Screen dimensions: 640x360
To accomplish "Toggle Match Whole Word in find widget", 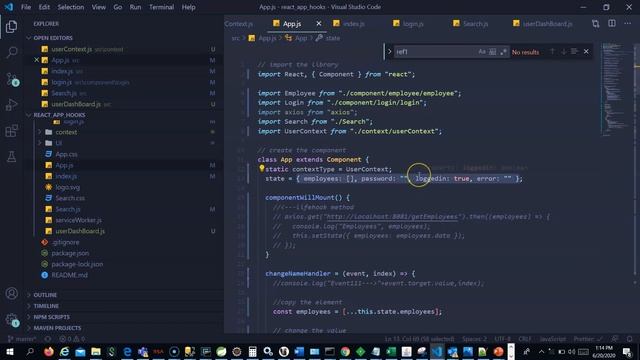I will (x=493, y=52).
